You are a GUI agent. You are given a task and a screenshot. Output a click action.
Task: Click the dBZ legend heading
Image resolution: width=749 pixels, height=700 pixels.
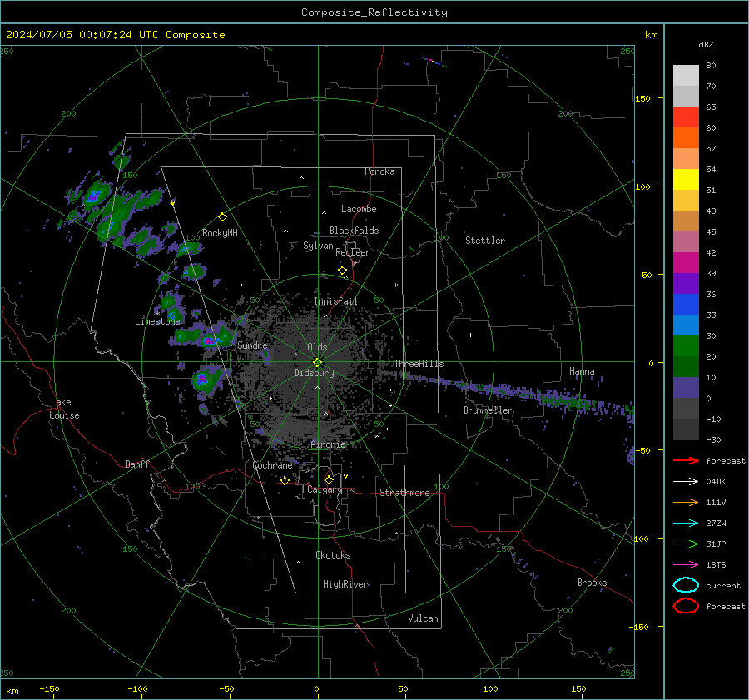click(706, 44)
